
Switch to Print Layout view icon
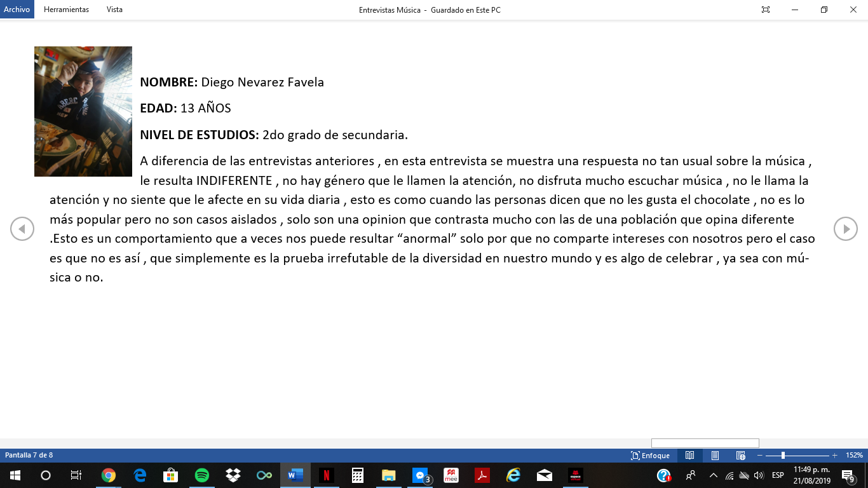click(x=715, y=456)
